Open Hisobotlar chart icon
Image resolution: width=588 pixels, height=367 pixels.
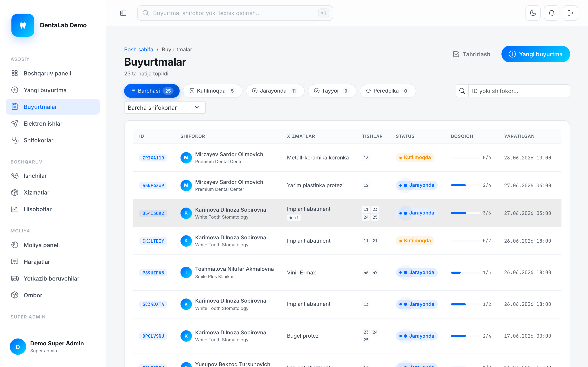[x=14, y=209]
